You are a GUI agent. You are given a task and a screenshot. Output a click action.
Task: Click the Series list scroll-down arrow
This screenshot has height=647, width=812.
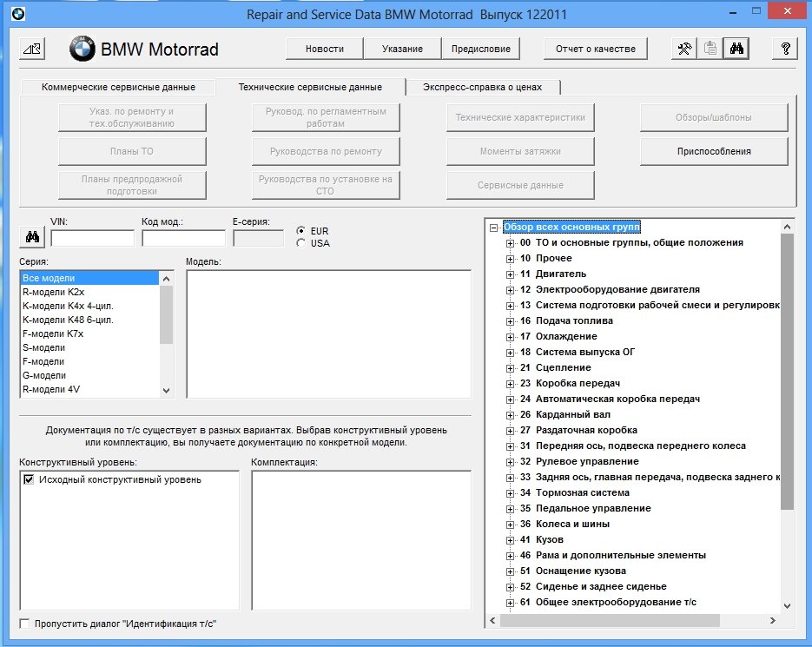click(167, 391)
